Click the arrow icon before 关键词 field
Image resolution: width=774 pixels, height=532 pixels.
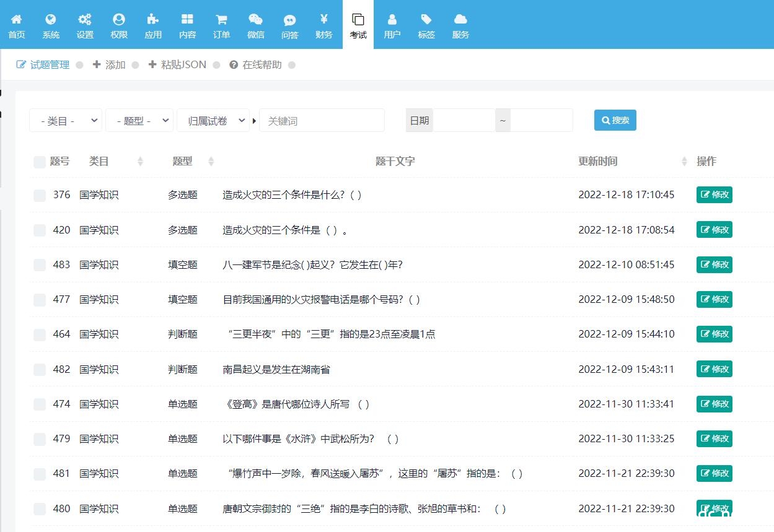(x=255, y=121)
